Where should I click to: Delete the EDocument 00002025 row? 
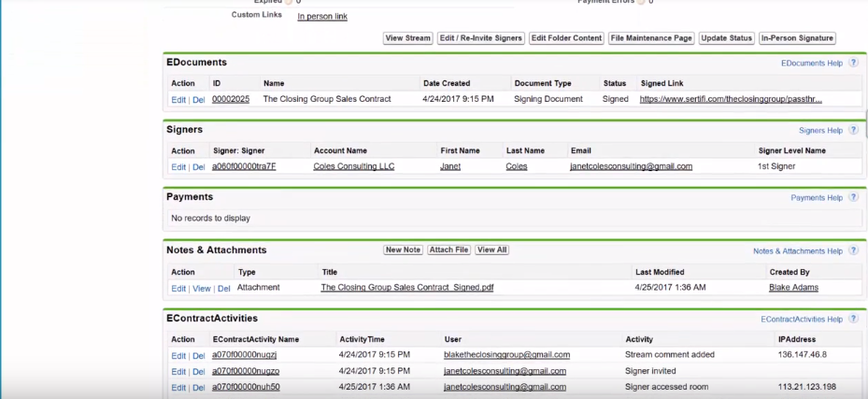pos(199,100)
